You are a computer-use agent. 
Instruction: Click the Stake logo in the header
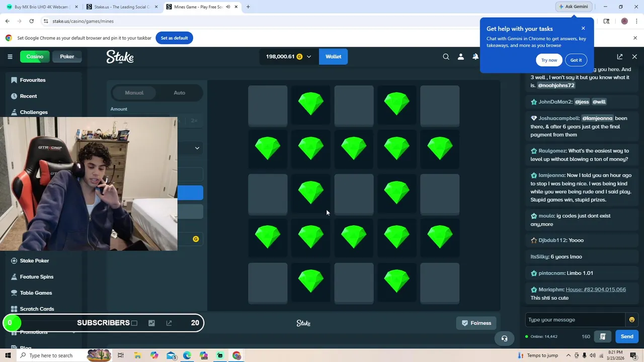(x=120, y=57)
